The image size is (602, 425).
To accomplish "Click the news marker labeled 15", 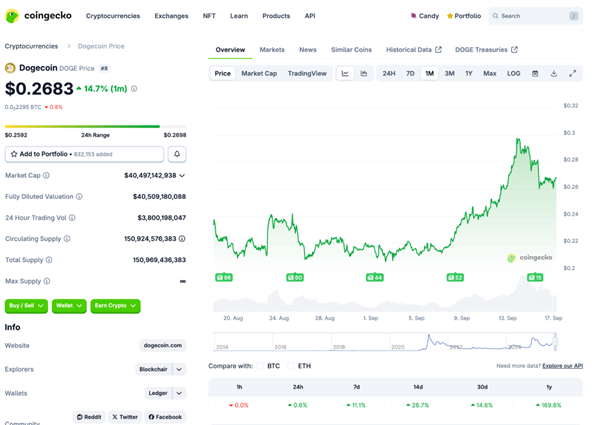I will [535, 277].
